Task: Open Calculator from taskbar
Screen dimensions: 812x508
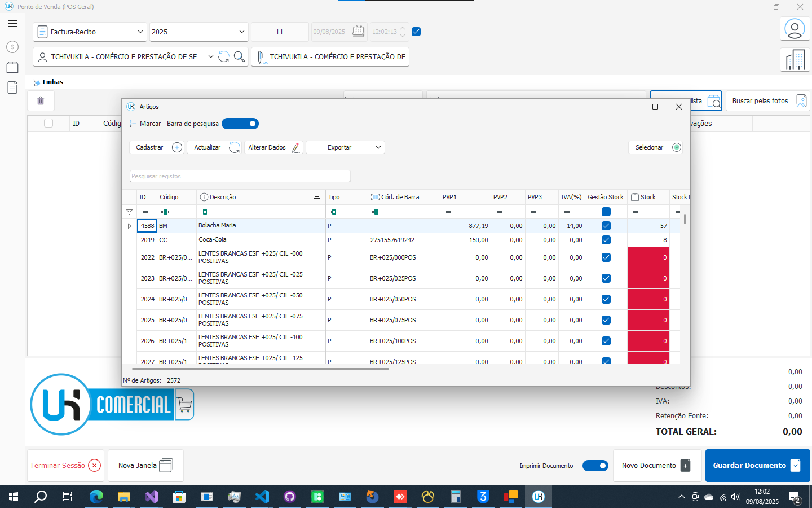Action: [x=456, y=497]
